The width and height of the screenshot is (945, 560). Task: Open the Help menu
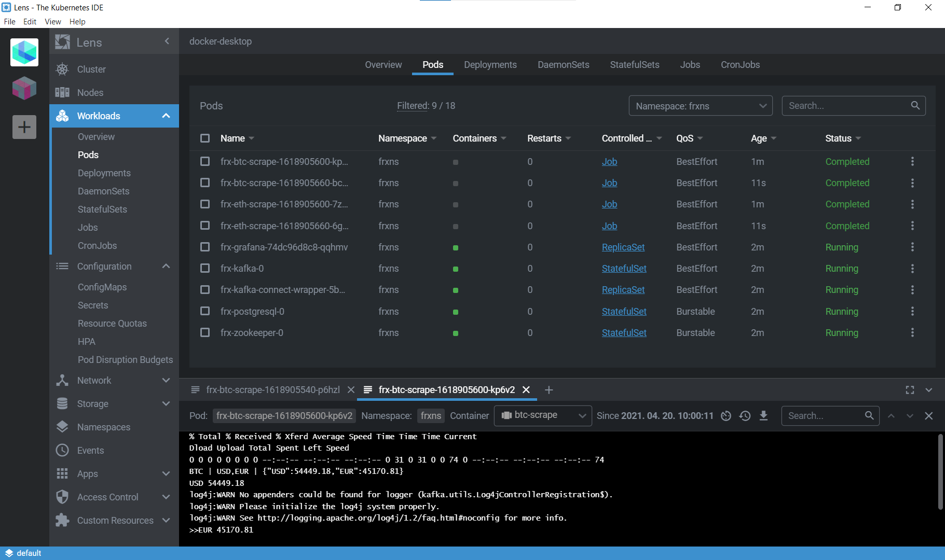point(77,21)
